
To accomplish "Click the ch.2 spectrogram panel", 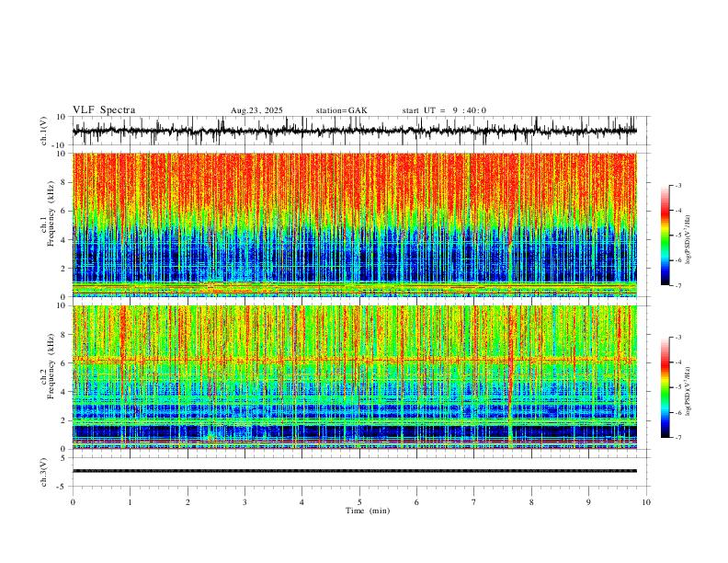I will coord(355,377).
